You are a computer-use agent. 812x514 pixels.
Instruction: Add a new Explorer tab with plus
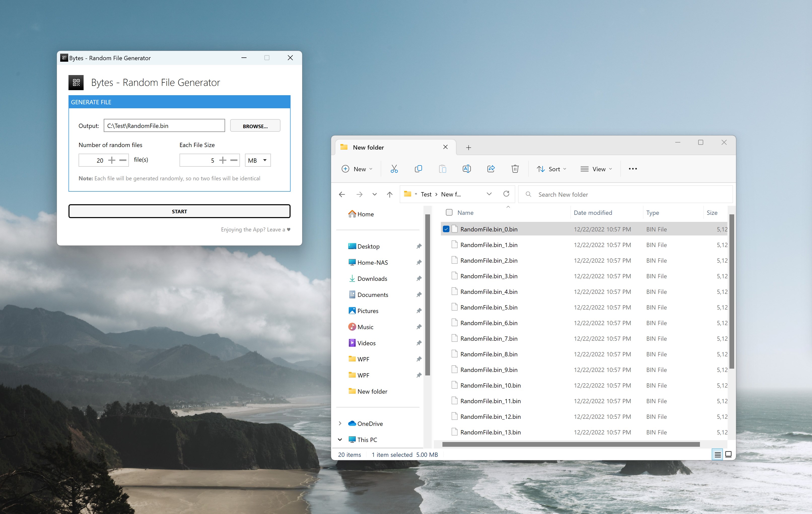pos(468,148)
